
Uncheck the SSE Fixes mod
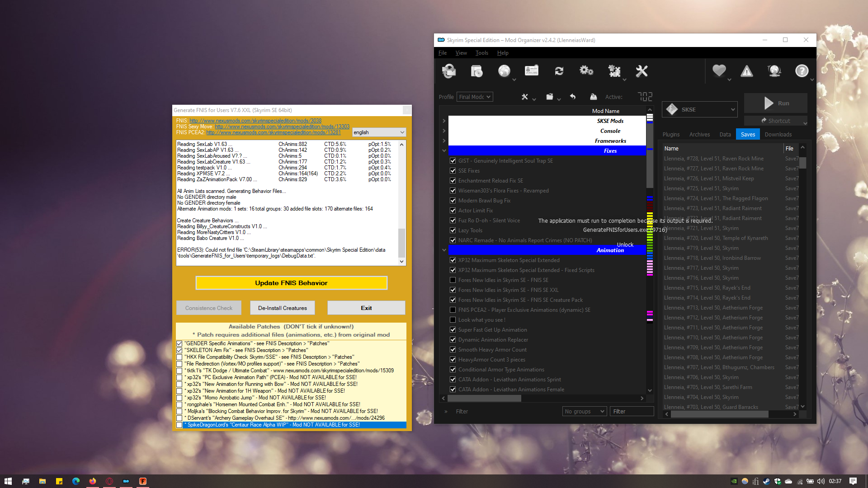click(x=453, y=171)
